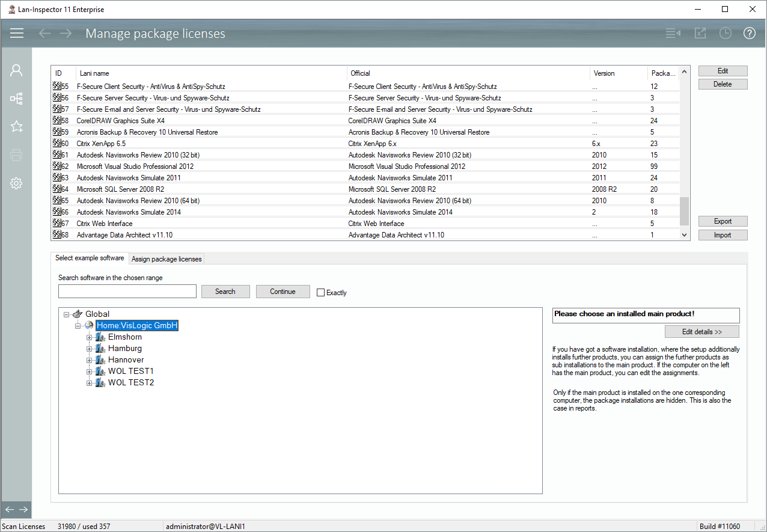Enable the Exactly checkbox
Image resolution: width=767 pixels, height=532 pixels.
(320, 293)
